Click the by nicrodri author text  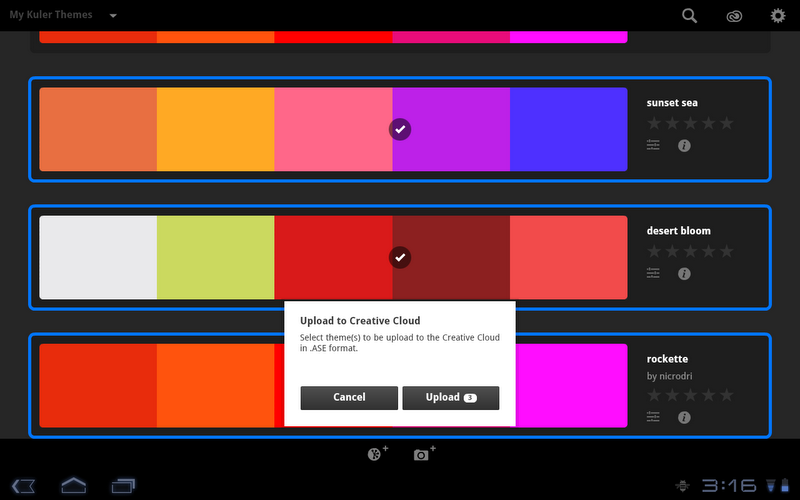click(x=669, y=376)
